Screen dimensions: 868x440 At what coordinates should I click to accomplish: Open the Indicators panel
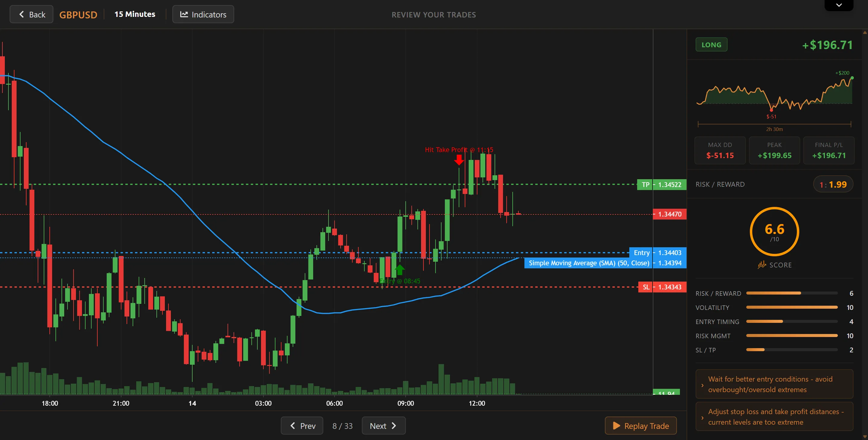click(x=203, y=14)
